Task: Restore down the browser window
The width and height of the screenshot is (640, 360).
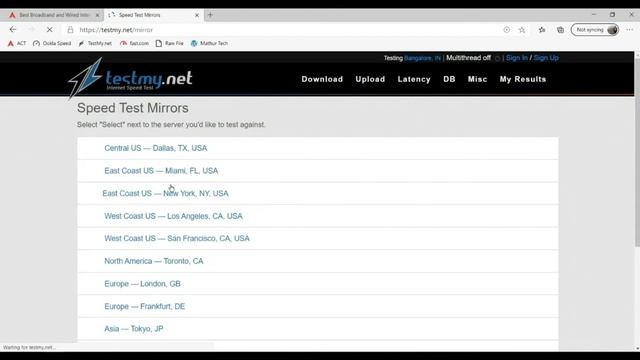Action: [x=612, y=15]
